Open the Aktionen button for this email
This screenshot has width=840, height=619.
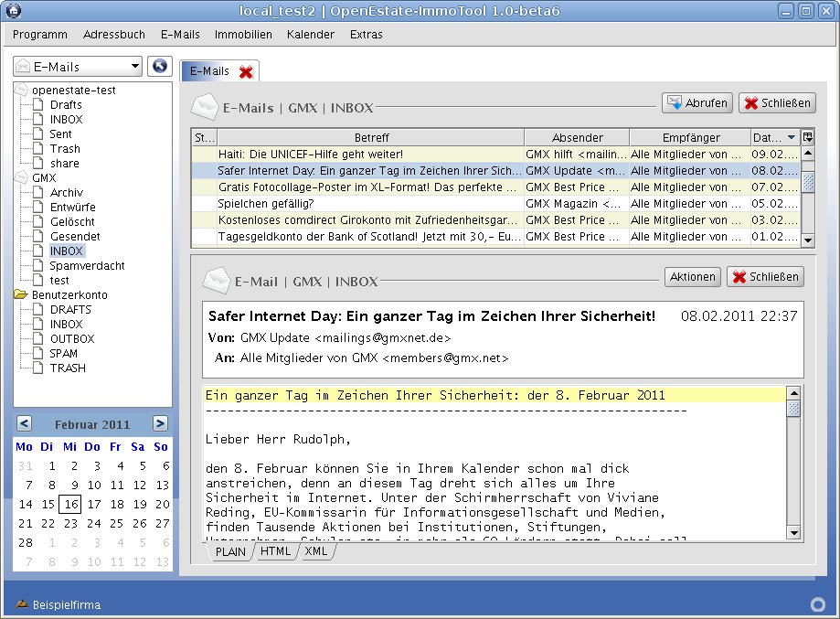692,276
